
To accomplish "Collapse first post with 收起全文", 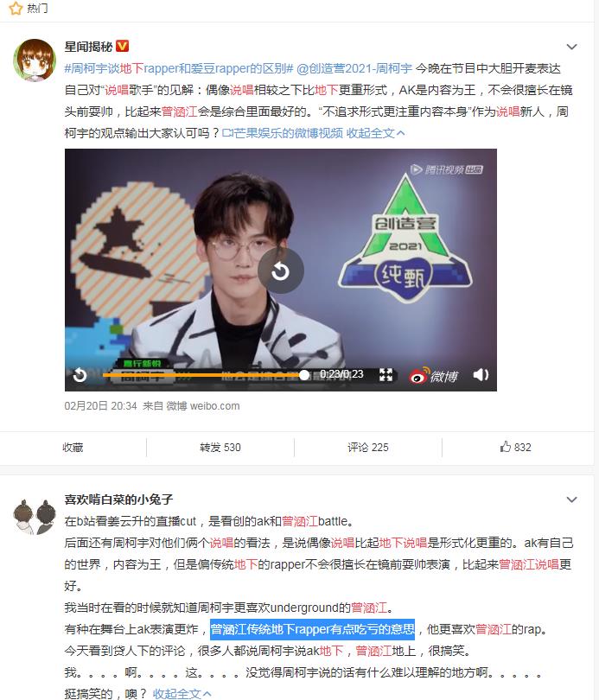I will pos(376,133).
